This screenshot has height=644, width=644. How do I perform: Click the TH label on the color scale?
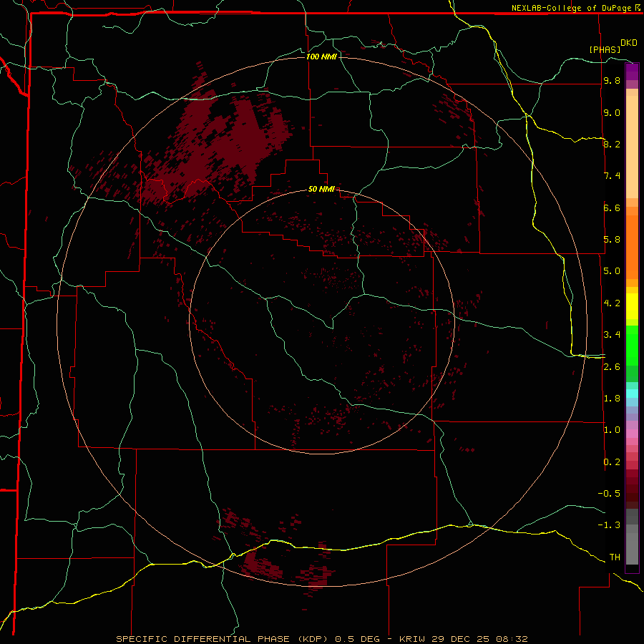tap(615, 557)
